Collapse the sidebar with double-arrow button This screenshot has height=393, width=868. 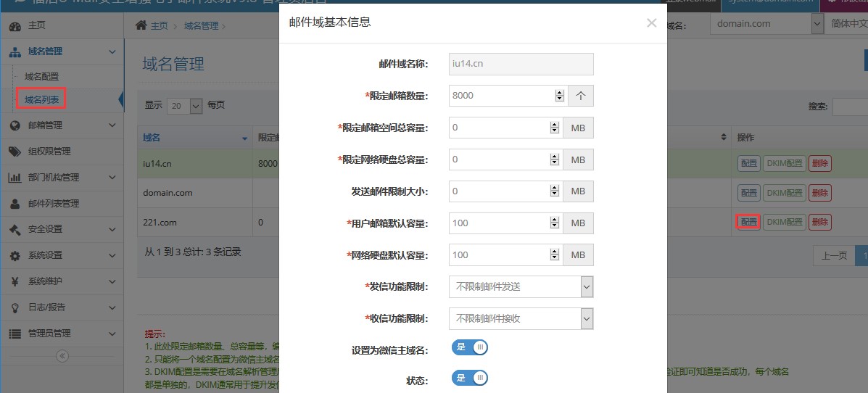(x=62, y=356)
